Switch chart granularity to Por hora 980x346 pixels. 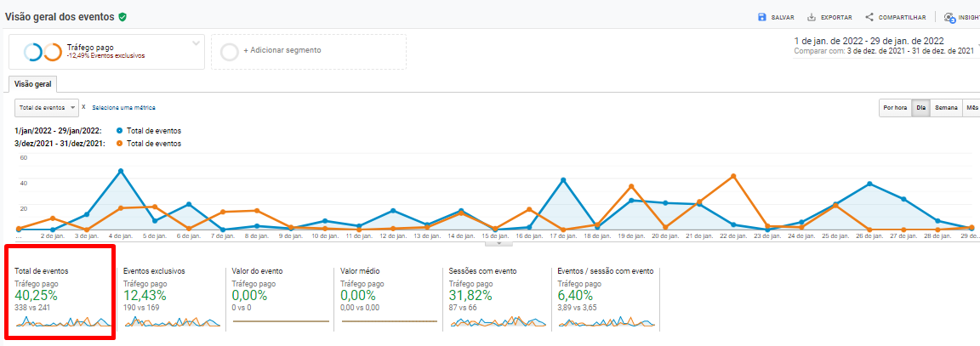(894, 108)
